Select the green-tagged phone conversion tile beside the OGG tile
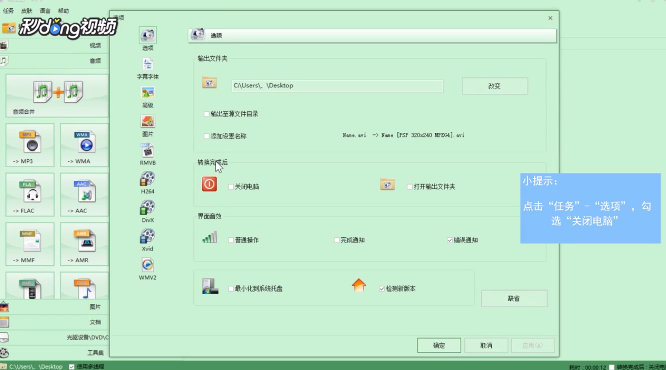This screenshot has width=666, height=370. pyautogui.click(x=30, y=286)
